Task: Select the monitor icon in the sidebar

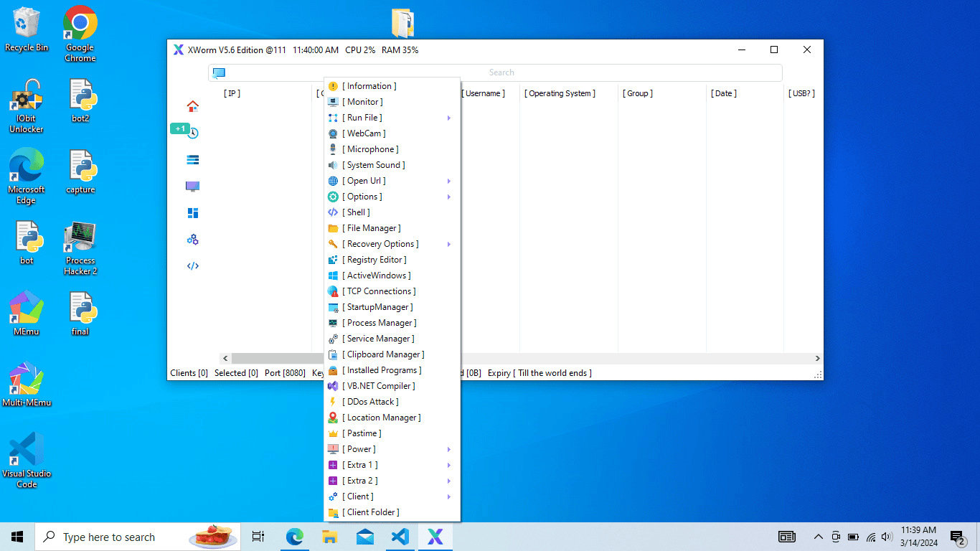Action: click(x=192, y=186)
